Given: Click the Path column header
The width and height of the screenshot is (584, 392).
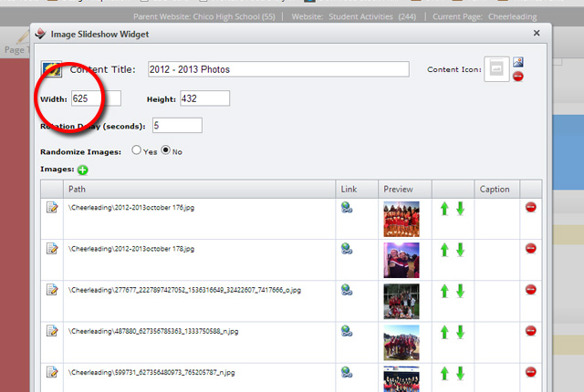Looking at the screenshot, I should pyautogui.click(x=78, y=189).
